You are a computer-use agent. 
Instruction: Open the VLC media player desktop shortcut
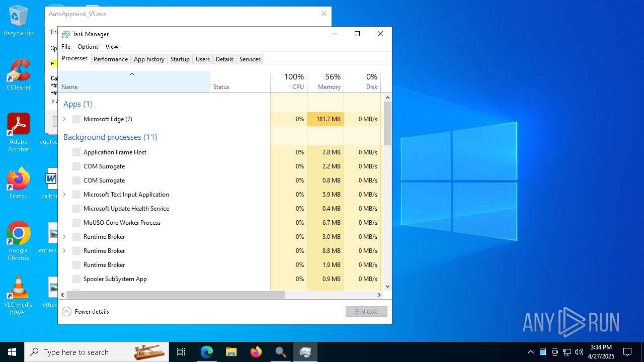(x=19, y=296)
